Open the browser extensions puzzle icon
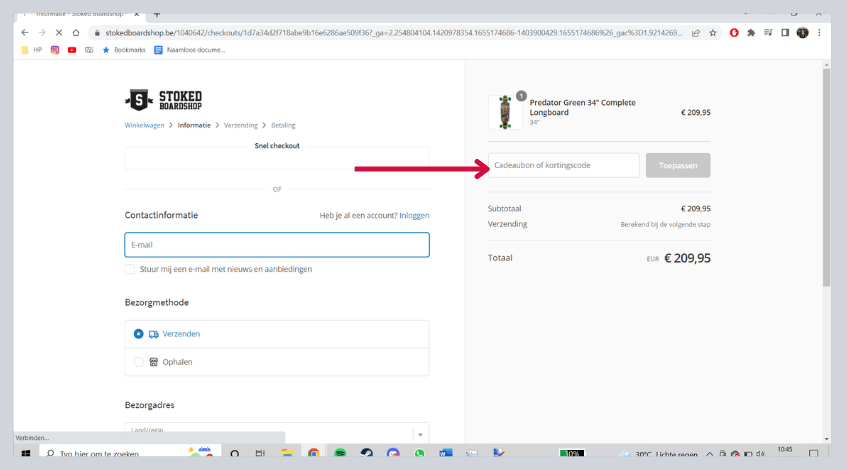The width and height of the screenshot is (847, 470). (x=751, y=32)
